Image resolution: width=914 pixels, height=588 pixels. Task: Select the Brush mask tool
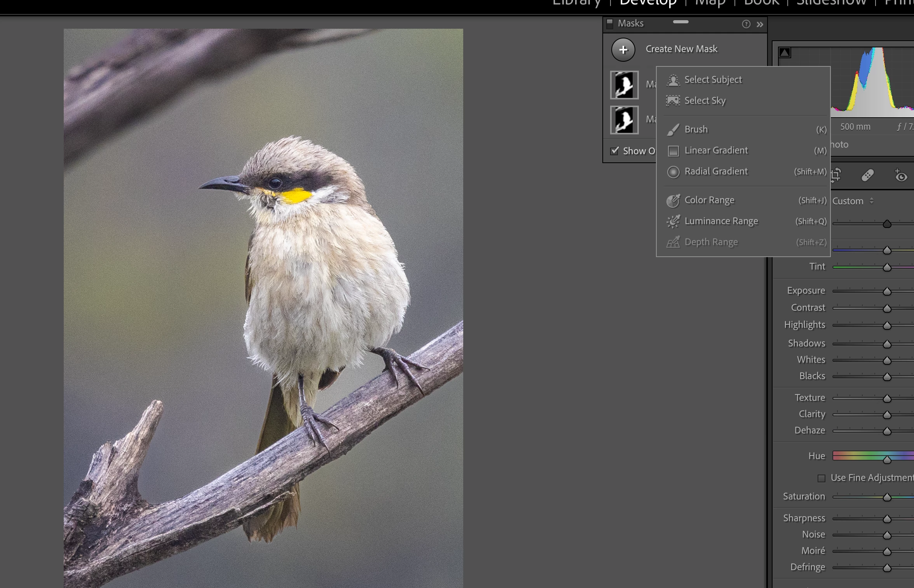point(696,129)
